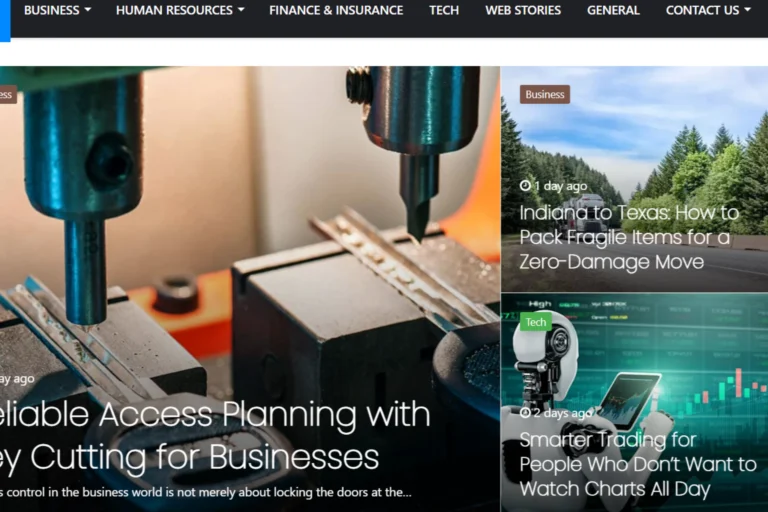
Task: Open the Finance & Insurance menu item
Action: 336,10
